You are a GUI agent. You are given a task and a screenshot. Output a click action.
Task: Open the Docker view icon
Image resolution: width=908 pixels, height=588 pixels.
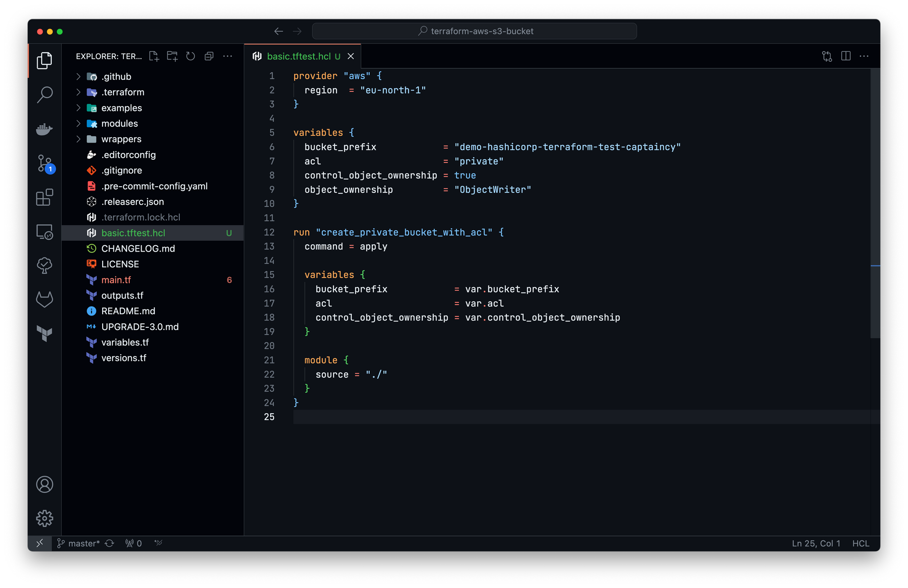pyautogui.click(x=44, y=129)
